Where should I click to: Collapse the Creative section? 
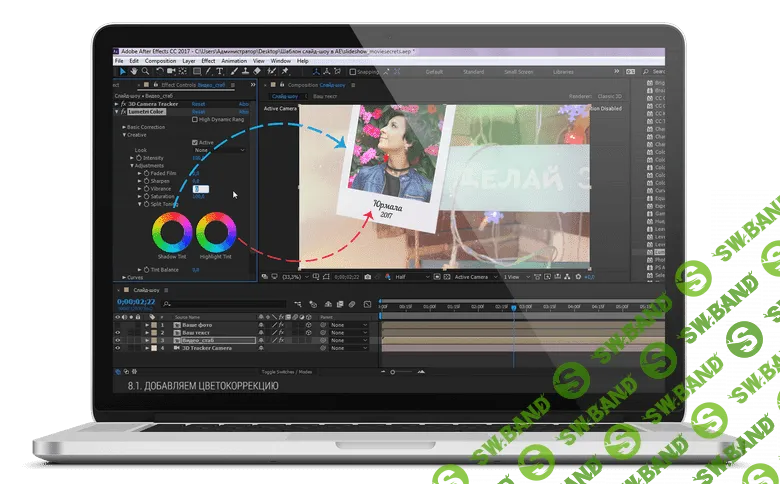coord(124,135)
